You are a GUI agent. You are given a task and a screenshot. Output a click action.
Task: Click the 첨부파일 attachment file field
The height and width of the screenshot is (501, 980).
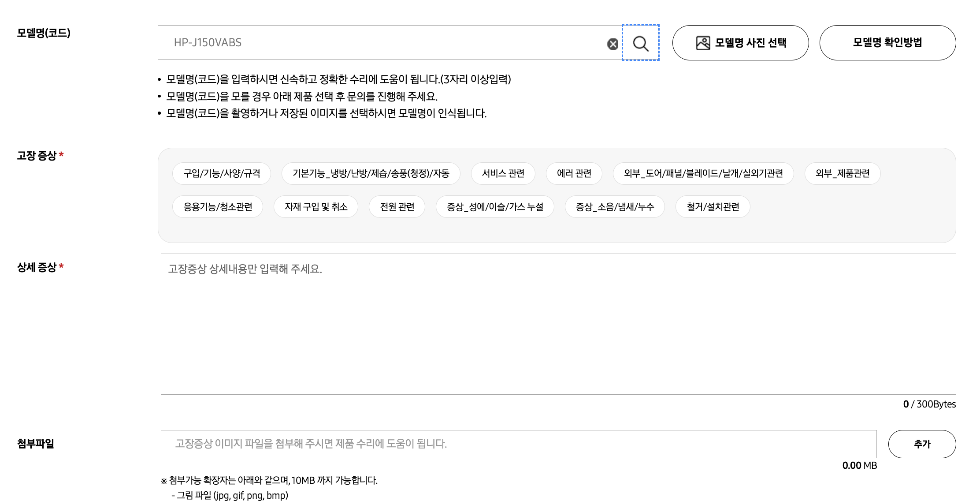tap(518, 444)
